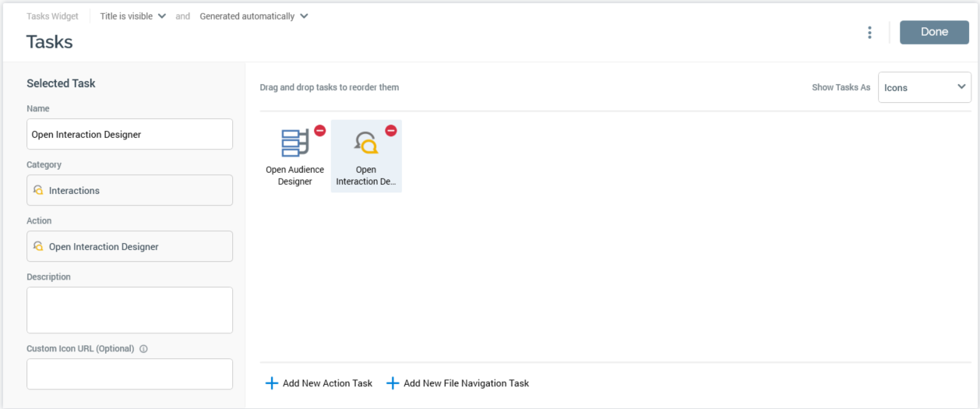Remove the Open Audience Designer task

pos(319,130)
